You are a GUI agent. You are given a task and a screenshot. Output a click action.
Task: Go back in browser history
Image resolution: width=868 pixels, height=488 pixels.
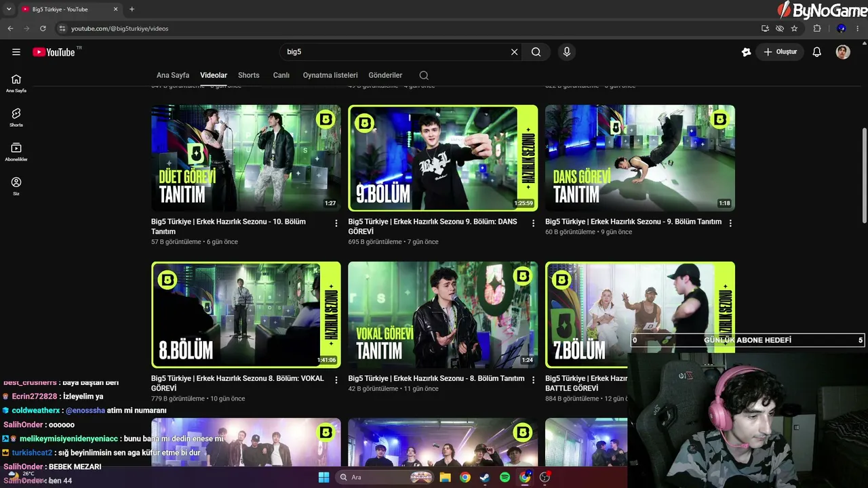click(10, 28)
